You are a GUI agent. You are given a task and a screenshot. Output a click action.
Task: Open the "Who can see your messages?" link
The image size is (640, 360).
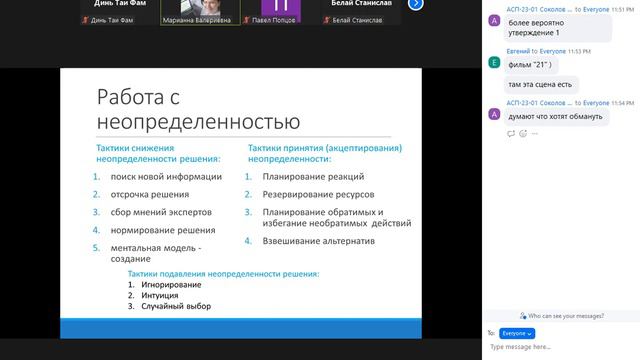click(566, 316)
